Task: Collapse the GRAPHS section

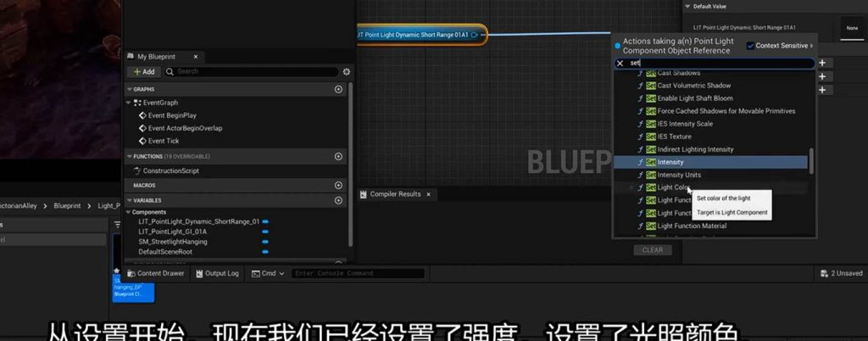Action: [130, 89]
